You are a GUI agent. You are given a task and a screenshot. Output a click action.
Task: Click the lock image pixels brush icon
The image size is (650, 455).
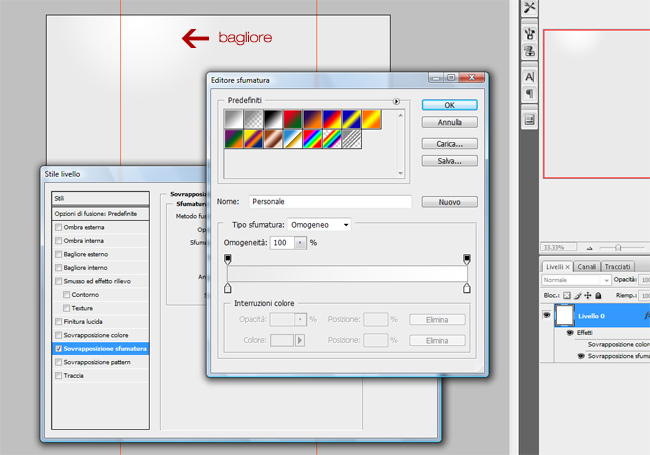pyautogui.click(x=577, y=295)
